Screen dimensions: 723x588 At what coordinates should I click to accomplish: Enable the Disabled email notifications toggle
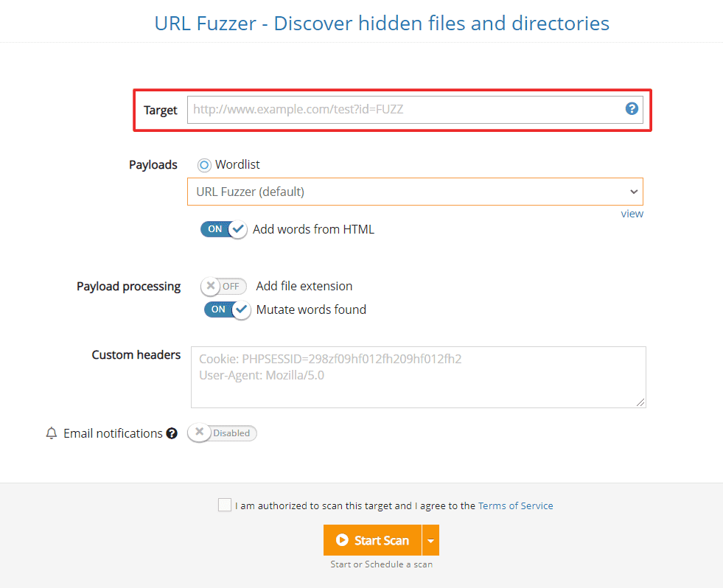222,433
